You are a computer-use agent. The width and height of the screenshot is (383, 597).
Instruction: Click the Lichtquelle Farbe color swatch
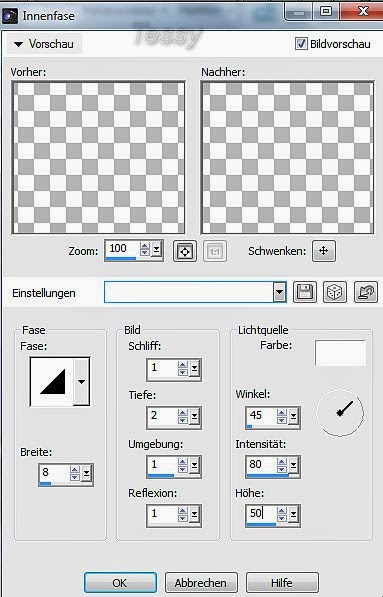[x=340, y=353]
